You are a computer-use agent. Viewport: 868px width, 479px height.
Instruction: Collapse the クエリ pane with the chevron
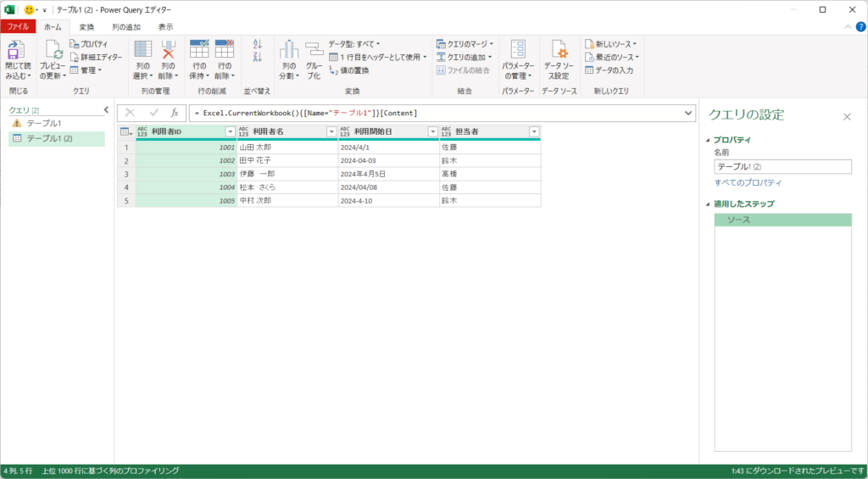[106, 110]
